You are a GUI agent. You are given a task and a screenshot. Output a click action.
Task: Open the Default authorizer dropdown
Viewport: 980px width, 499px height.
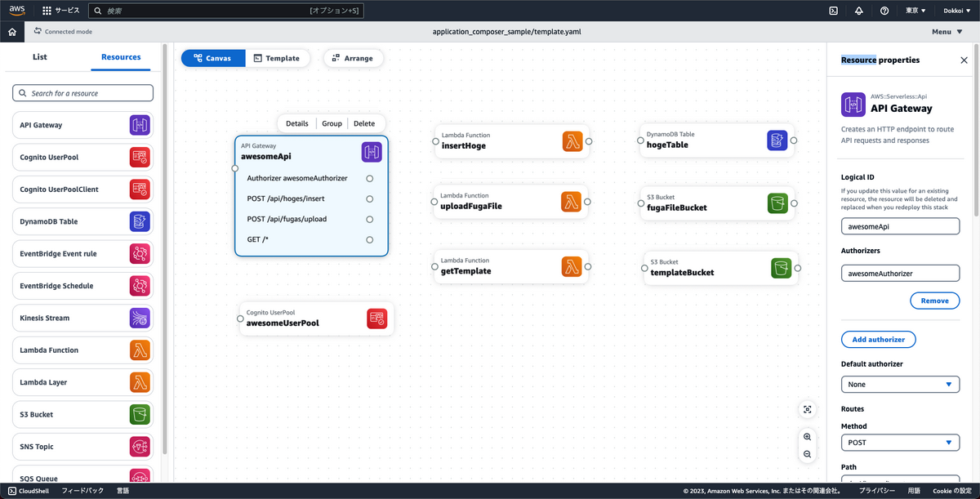click(900, 384)
